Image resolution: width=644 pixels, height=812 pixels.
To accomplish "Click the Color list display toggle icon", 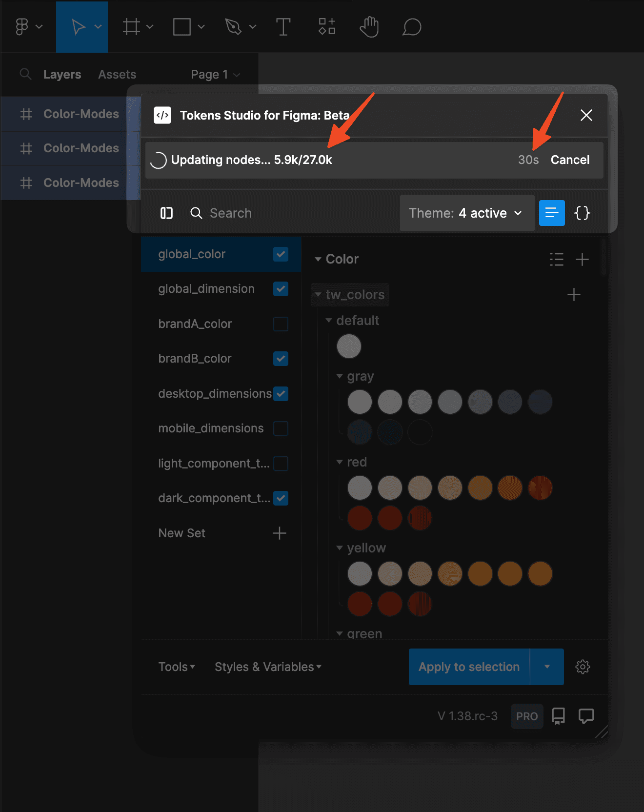I will pyautogui.click(x=557, y=259).
